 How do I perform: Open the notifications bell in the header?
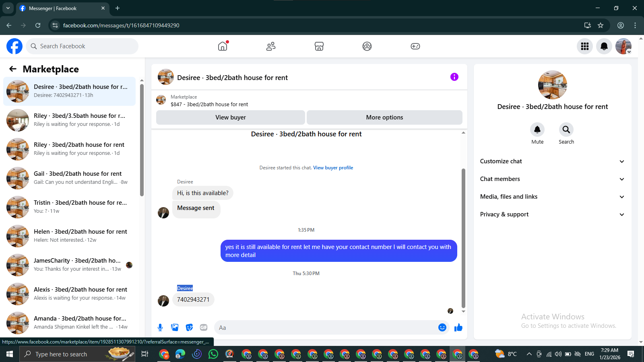coord(604,46)
